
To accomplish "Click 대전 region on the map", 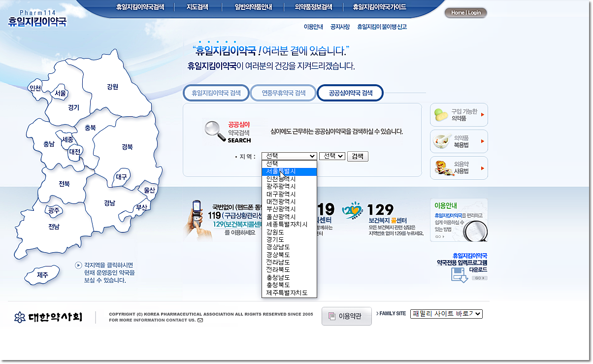I will pos(75,152).
